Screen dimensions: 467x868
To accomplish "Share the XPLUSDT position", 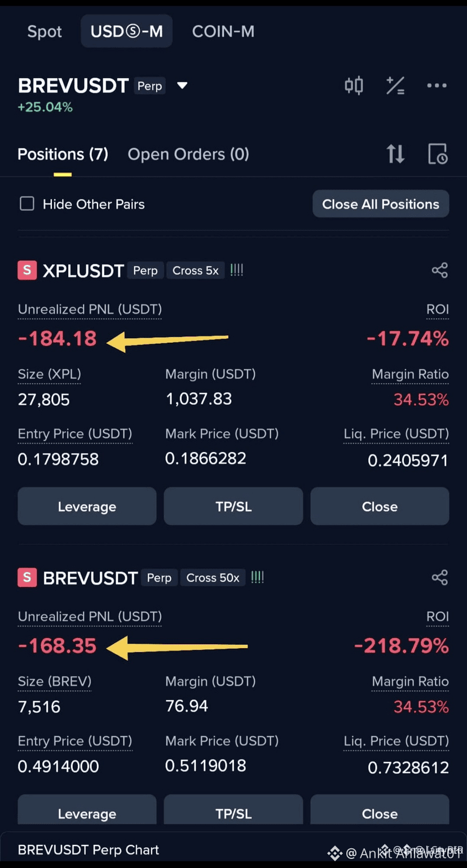I will coord(439,271).
